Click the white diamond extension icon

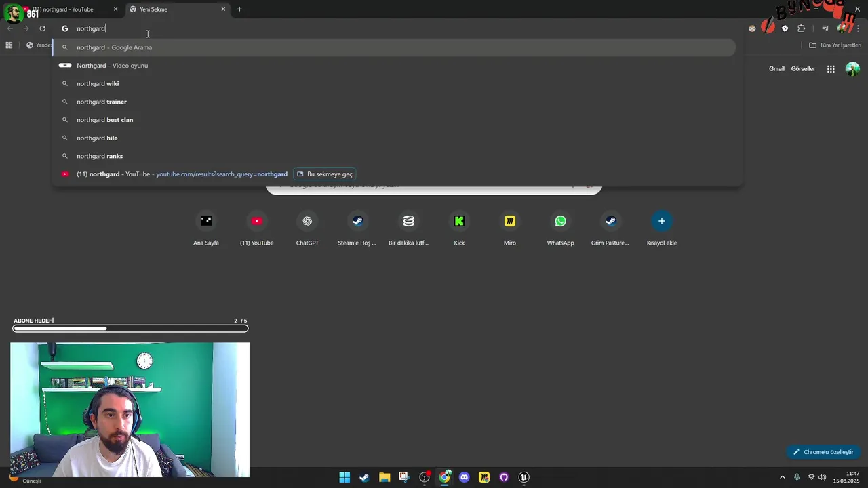pos(785,28)
